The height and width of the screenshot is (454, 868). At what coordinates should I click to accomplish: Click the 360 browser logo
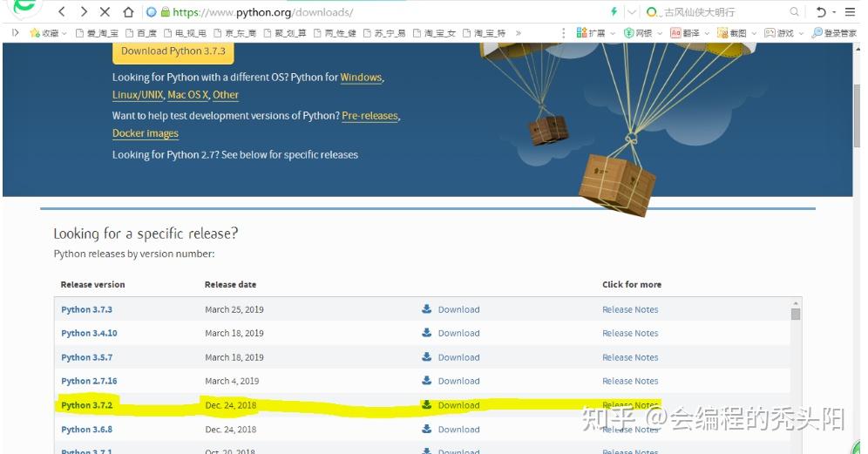point(24,8)
